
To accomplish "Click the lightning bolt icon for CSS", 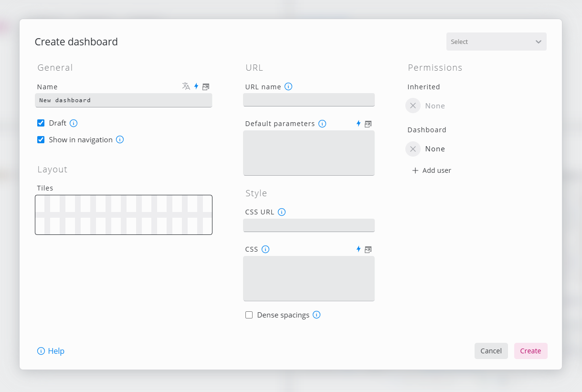I will (x=359, y=249).
